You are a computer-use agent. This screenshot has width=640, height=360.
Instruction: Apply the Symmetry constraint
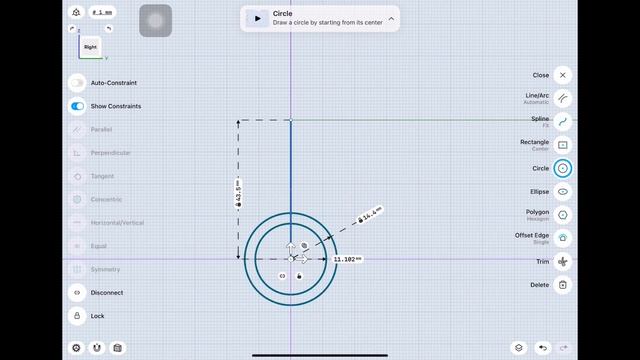point(77,269)
